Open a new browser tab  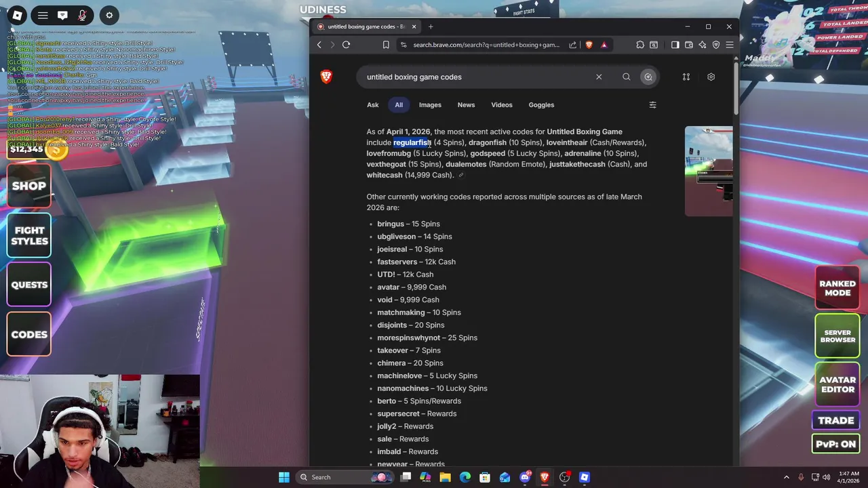tap(431, 26)
